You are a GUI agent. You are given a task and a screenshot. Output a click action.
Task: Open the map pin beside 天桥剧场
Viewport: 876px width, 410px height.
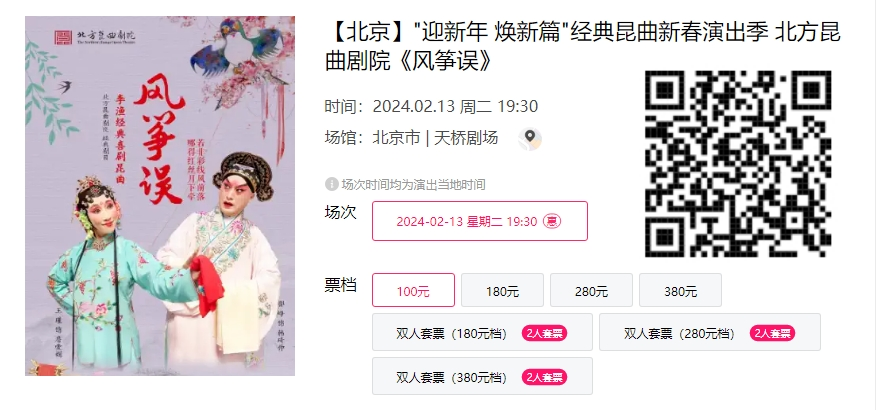(x=529, y=139)
